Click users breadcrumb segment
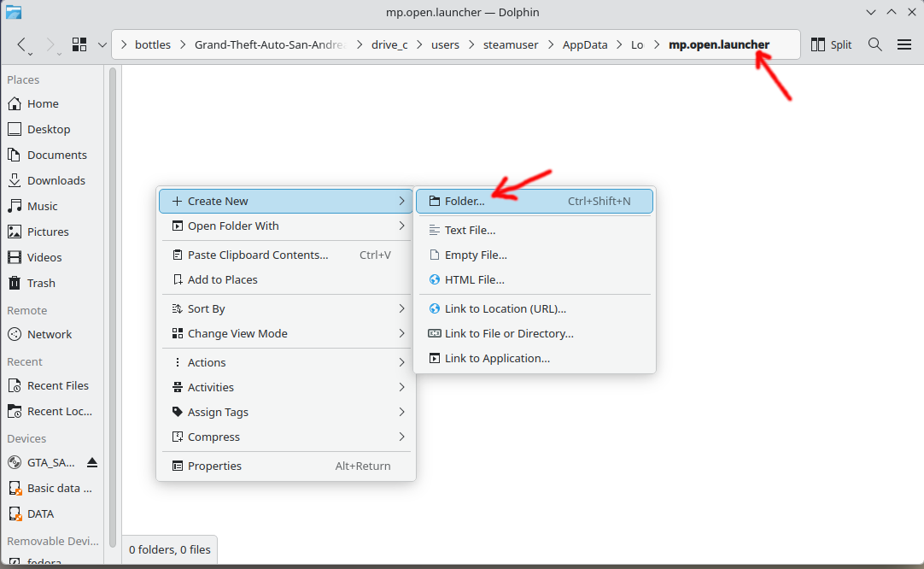 point(445,44)
